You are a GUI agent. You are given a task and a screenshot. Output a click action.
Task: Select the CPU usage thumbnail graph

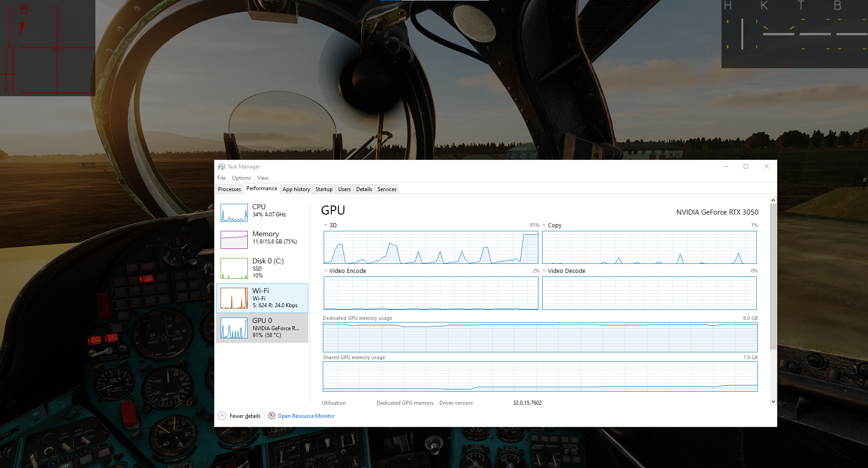click(x=234, y=213)
